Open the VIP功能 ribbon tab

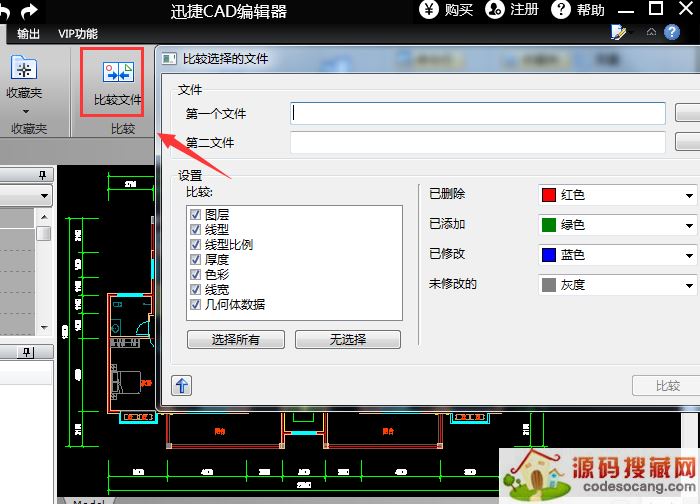pyautogui.click(x=78, y=34)
